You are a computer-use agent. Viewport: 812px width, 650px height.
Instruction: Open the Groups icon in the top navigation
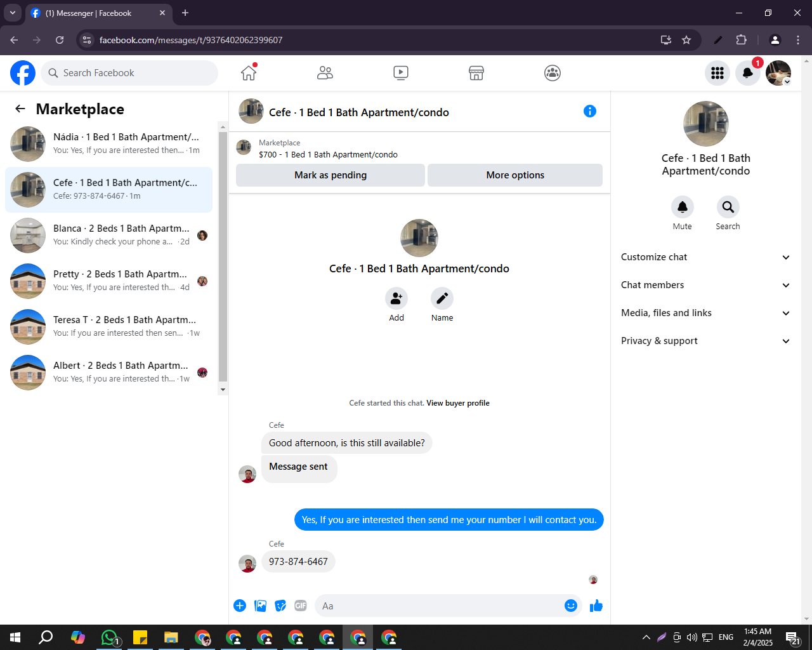553,73
